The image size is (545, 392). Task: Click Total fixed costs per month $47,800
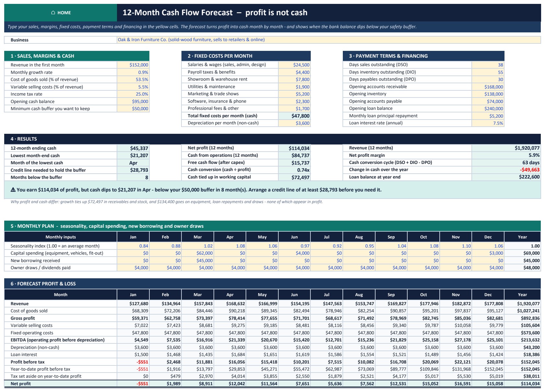(294, 116)
